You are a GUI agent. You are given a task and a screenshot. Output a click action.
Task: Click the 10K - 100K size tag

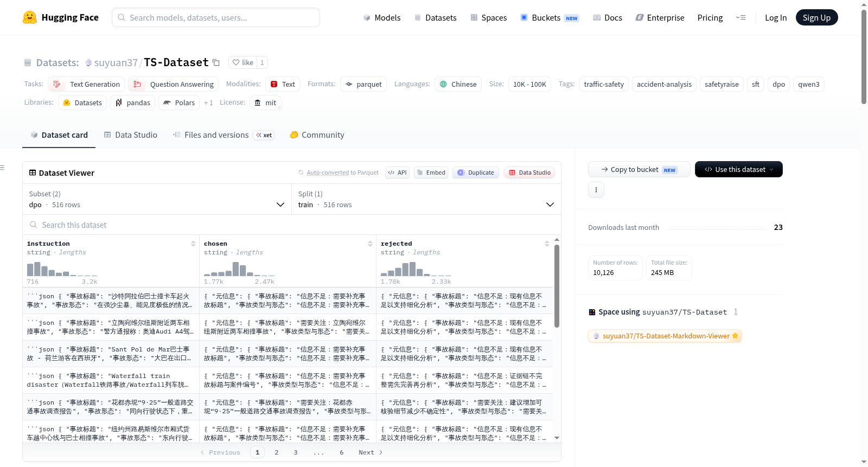click(x=529, y=84)
